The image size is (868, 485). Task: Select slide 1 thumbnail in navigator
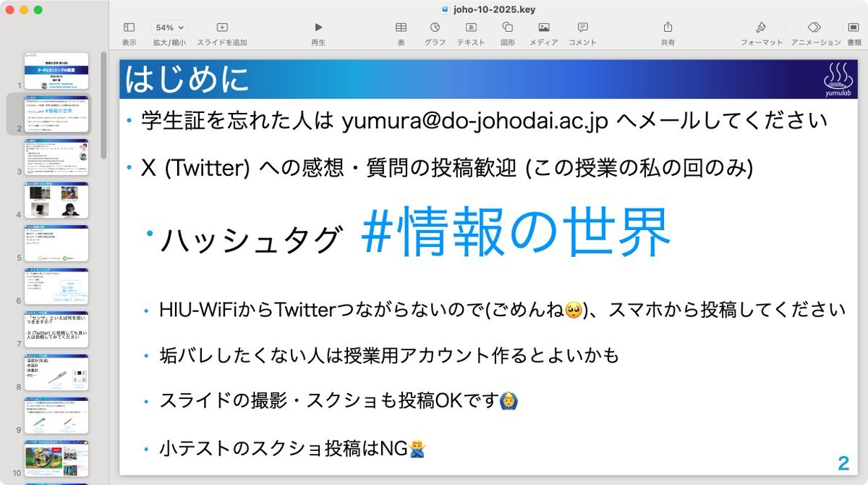point(56,71)
